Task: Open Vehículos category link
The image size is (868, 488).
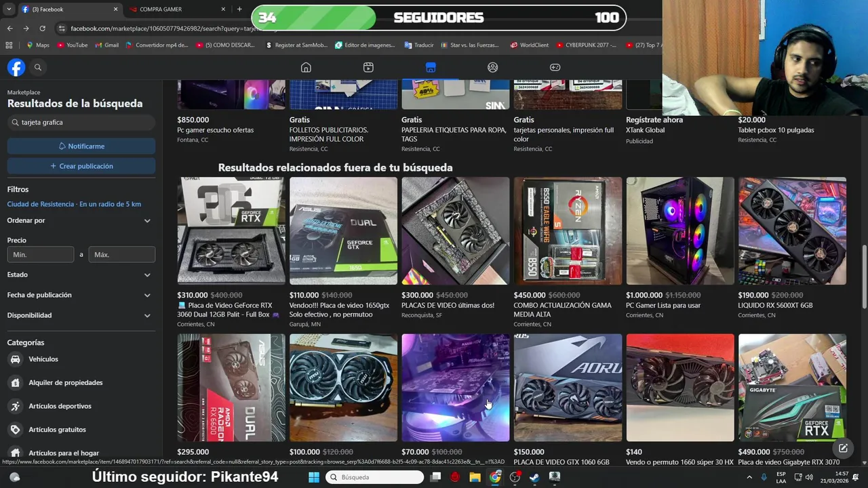Action: (x=43, y=359)
